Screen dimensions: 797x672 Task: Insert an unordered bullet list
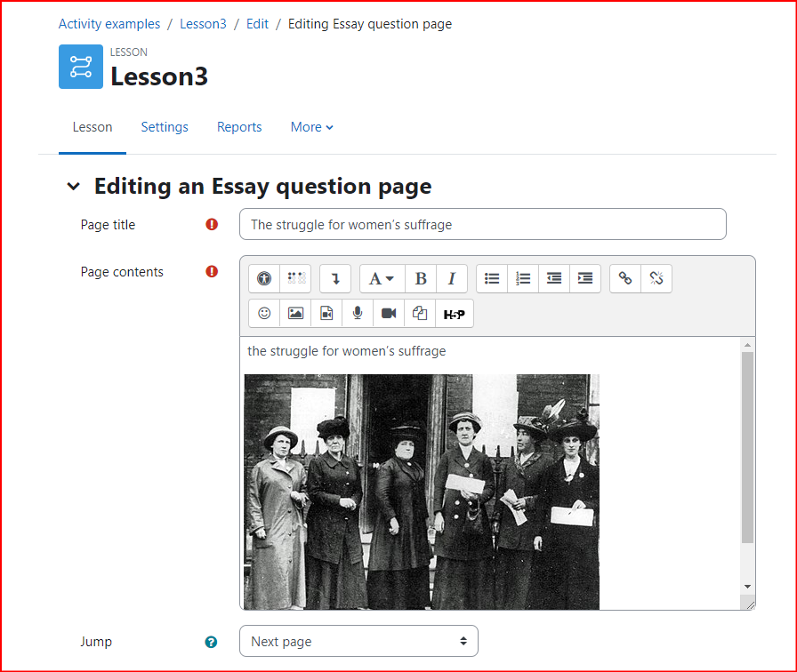492,278
